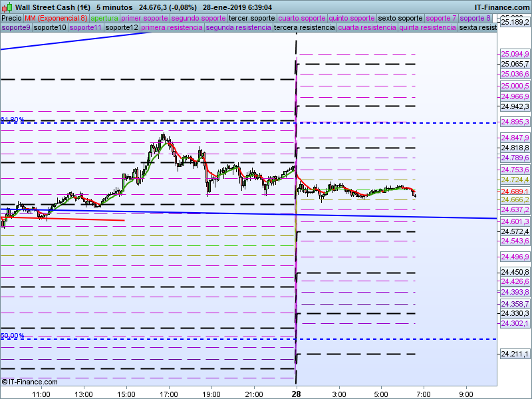Select the 24.211,1 price axis label

pos(515,354)
